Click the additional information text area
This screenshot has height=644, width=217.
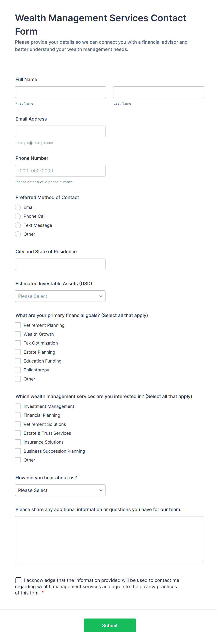[x=109, y=540]
